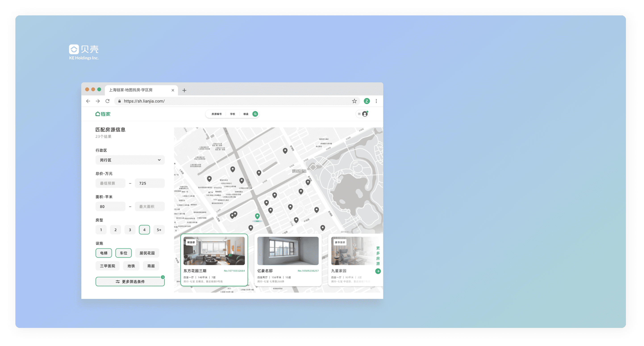644x346 pixels.
Task: Select the 学校 search tab
Action: [x=233, y=114]
